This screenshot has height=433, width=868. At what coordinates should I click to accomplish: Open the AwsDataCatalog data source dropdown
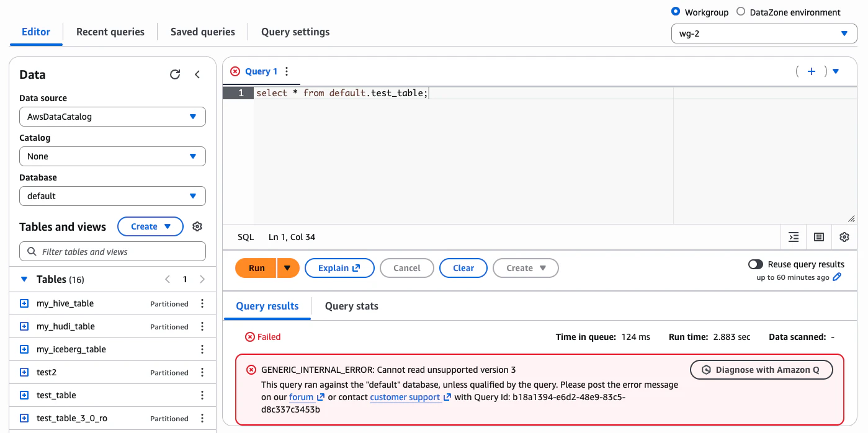(x=112, y=117)
